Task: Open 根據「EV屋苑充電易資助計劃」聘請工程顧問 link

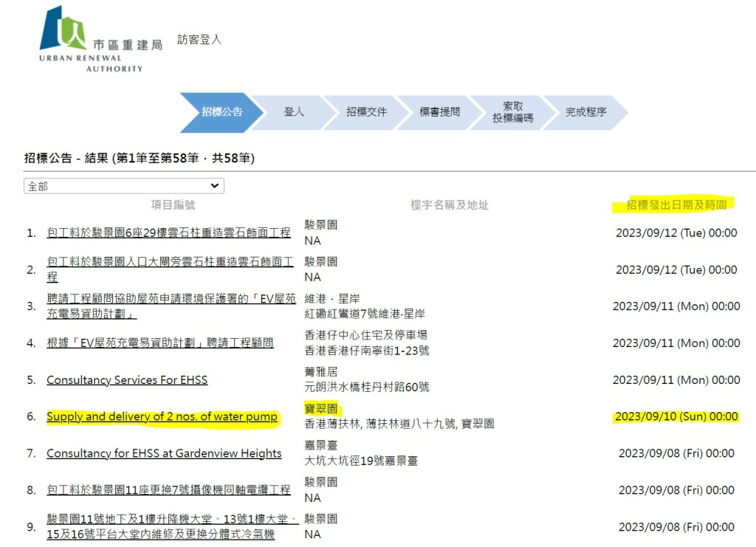Action: point(159,343)
